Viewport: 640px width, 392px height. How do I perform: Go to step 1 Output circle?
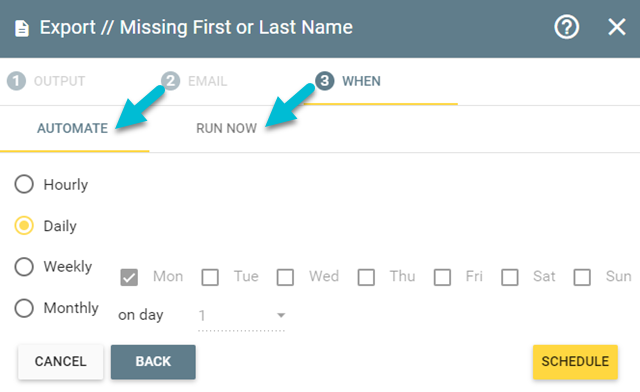coord(16,81)
